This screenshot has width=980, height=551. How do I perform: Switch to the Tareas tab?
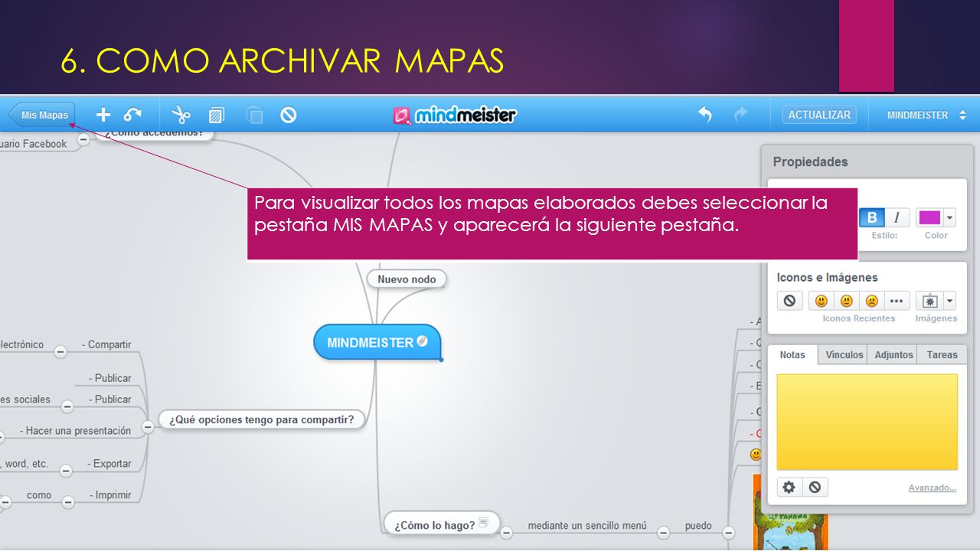(x=942, y=355)
